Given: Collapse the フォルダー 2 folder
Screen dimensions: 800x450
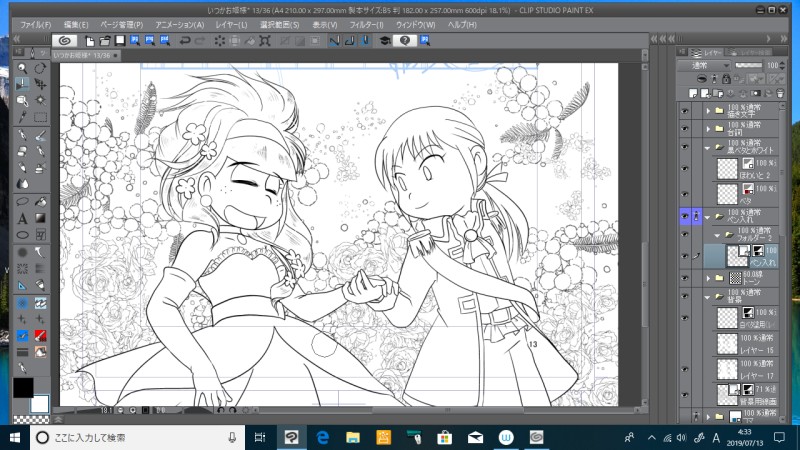Looking at the screenshot, I should [717, 235].
